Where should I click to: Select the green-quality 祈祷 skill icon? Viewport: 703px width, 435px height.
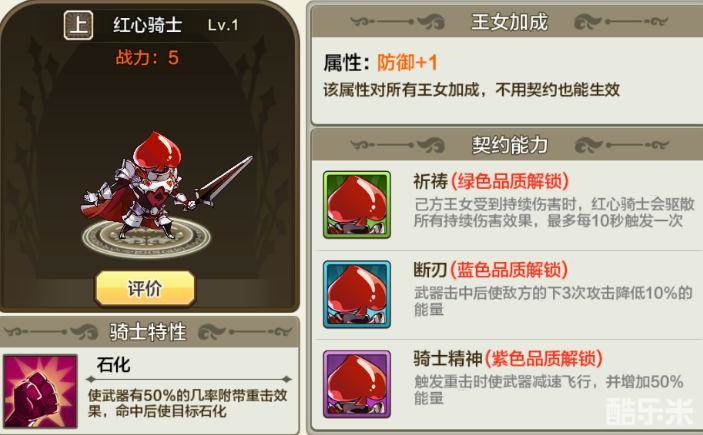(x=357, y=204)
